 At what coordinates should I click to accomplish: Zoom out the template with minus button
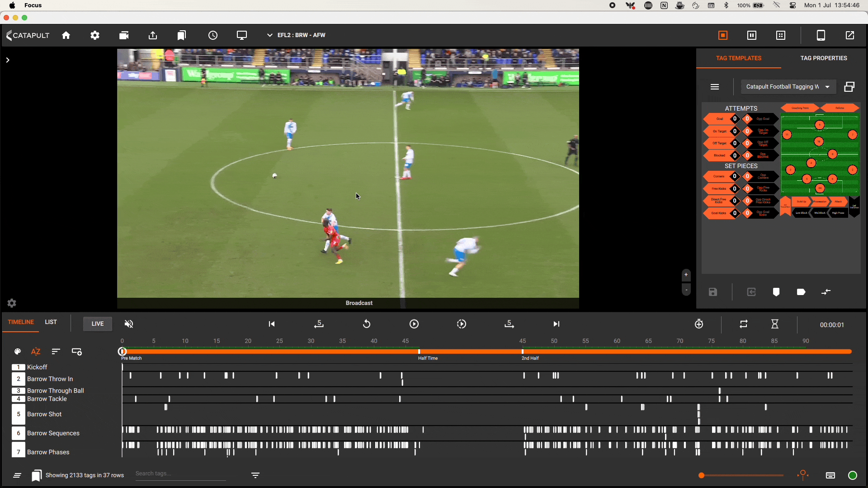686,290
